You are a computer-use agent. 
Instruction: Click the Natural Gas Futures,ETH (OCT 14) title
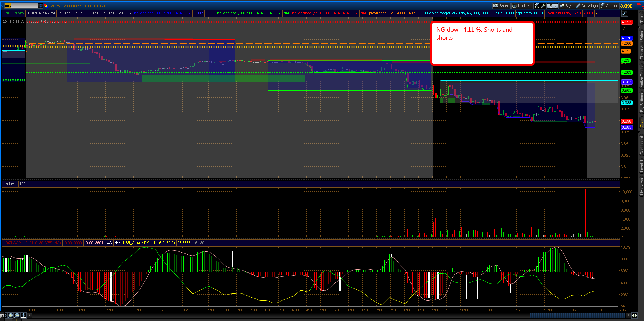77,6
